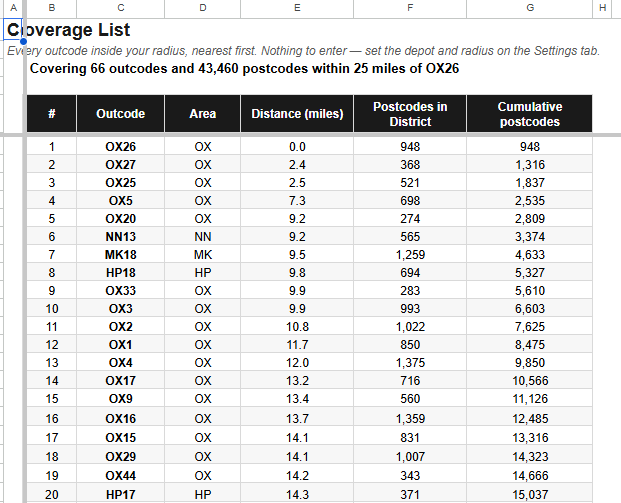This screenshot has width=621, height=503.
Task: Click the Postcodes in District header
Action: pyautogui.click(x=410, y=114)
